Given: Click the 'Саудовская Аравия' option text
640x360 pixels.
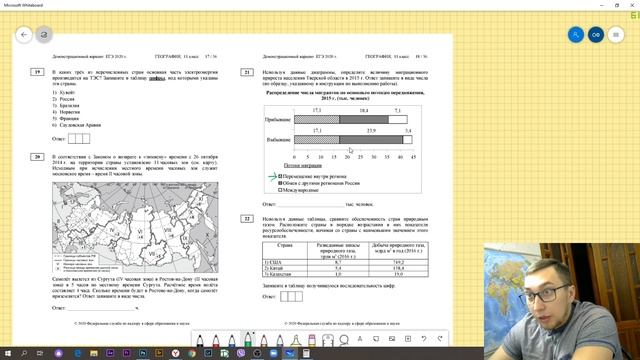Looking at the screenshot, I should coord(80,125).
